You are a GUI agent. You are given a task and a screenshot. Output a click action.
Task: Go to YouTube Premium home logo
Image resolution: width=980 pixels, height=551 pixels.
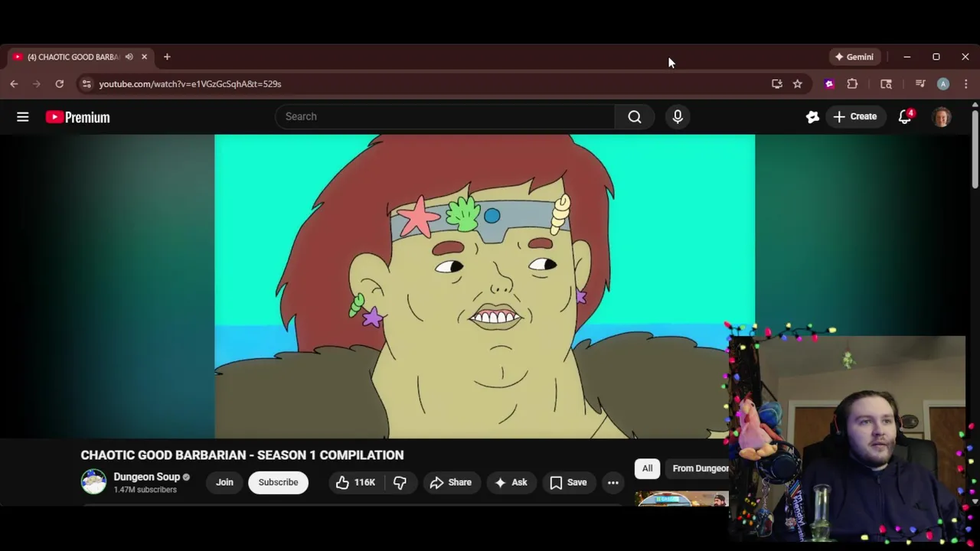[x=77, y=117]
